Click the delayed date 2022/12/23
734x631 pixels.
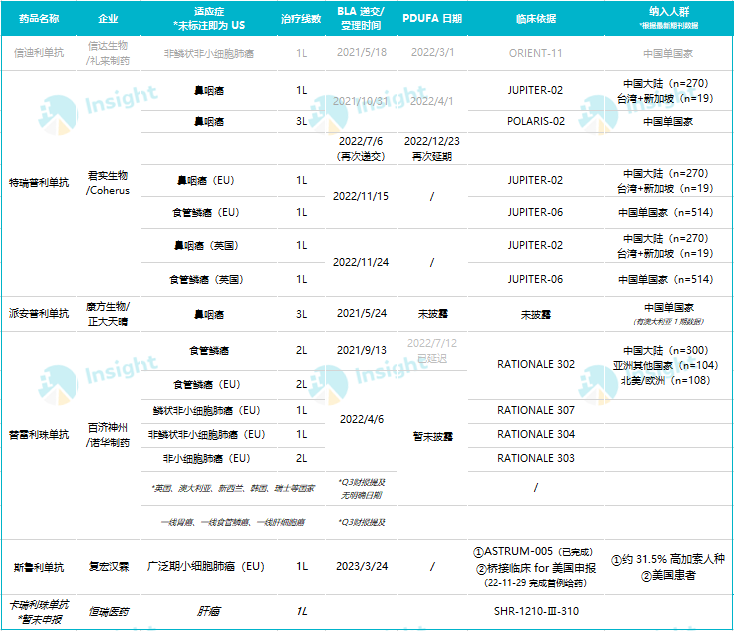432,141
